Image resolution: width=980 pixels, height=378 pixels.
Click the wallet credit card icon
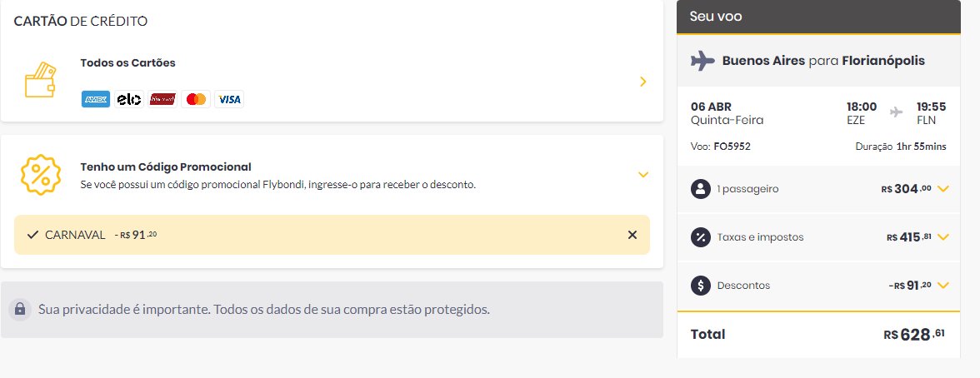click(41, 80)
